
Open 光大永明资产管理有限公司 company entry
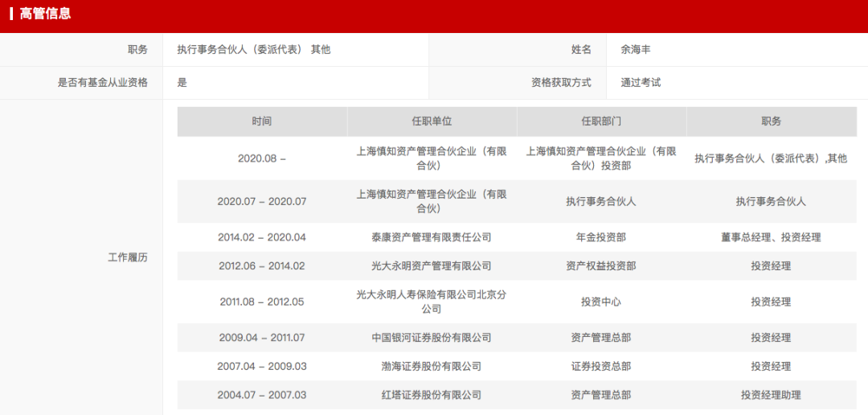tap(432, 265)
